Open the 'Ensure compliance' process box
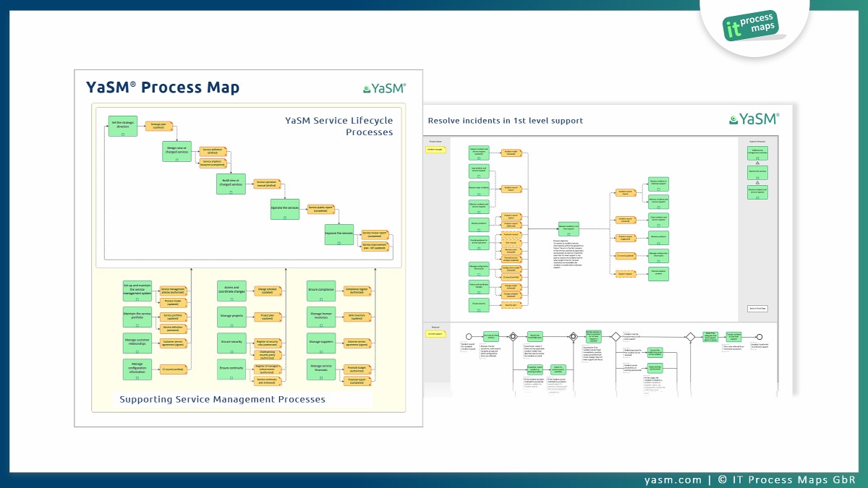 322,291
